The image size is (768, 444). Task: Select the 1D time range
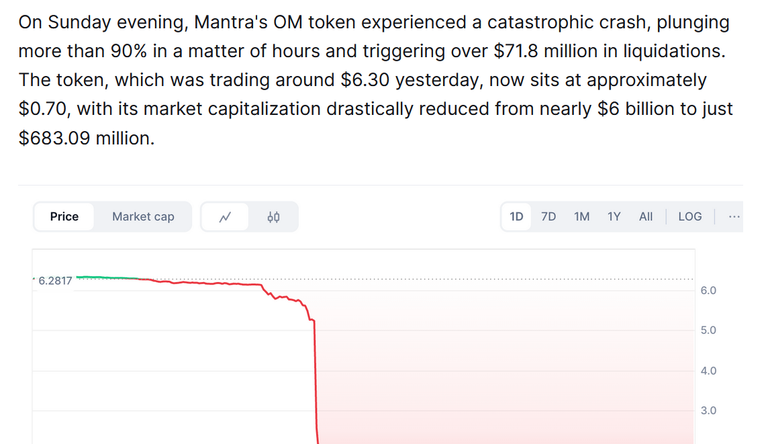[x=516, y=217]
